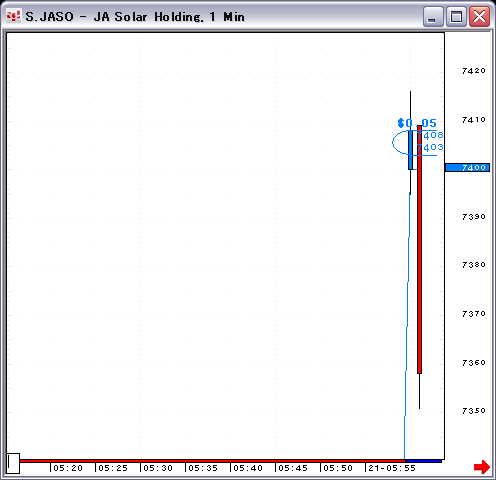This screenshot has width=496, height=480.
Task: Click the blue candlestick bar
Action: [x=410, y=150]
